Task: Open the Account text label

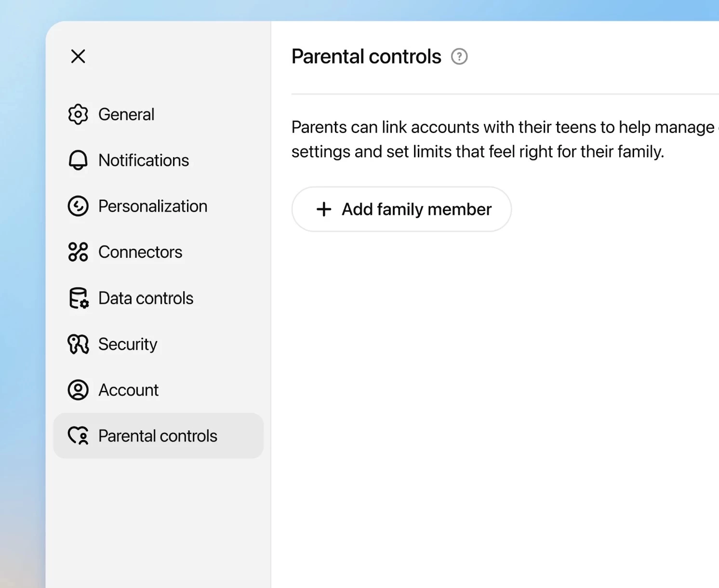Action: point(128,390)
